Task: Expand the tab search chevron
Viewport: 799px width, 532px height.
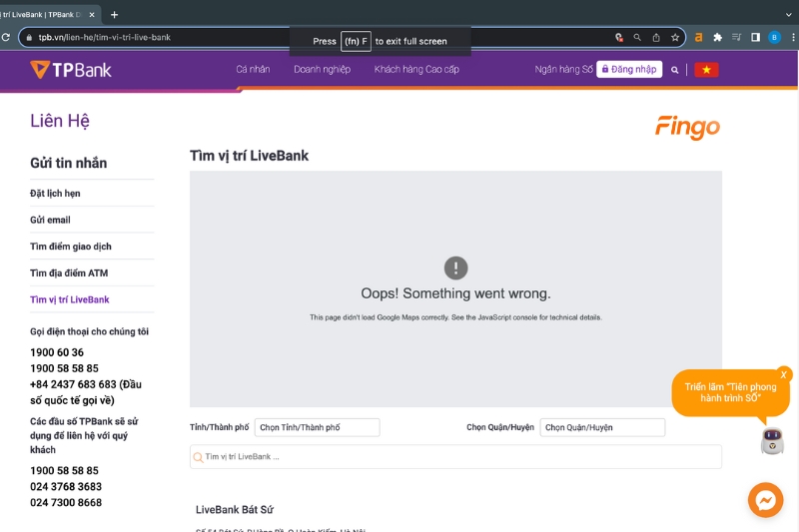Action: [x=789, y=15]
